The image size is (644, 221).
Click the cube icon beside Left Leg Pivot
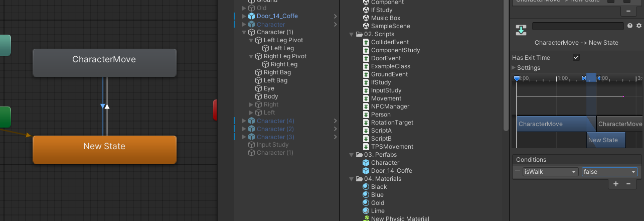click(x=259, y=40)
